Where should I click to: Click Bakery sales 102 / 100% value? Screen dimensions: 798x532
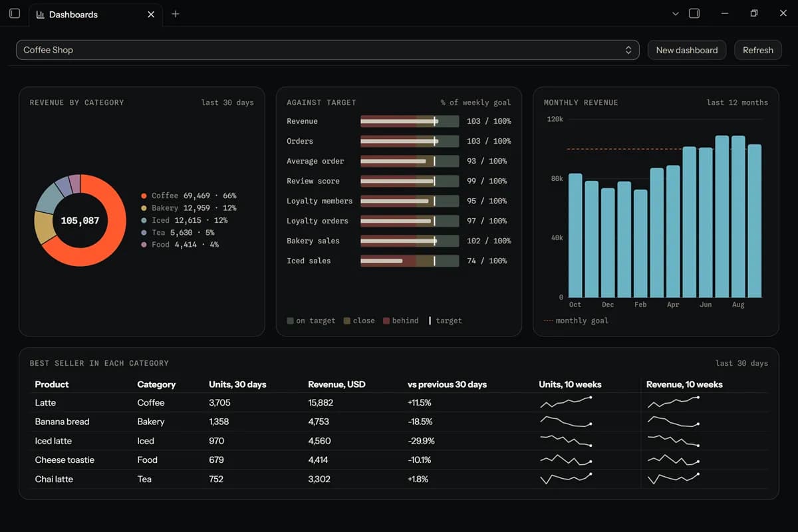click(x=489, y=241)
